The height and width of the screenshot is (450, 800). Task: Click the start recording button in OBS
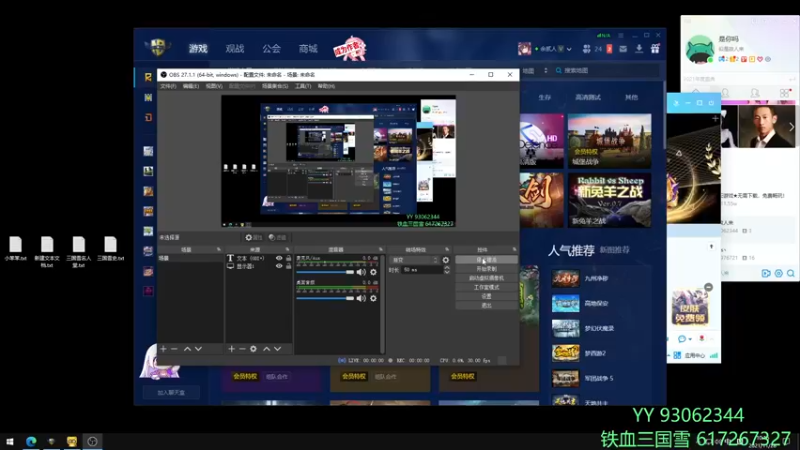click(x=486, y=269)
